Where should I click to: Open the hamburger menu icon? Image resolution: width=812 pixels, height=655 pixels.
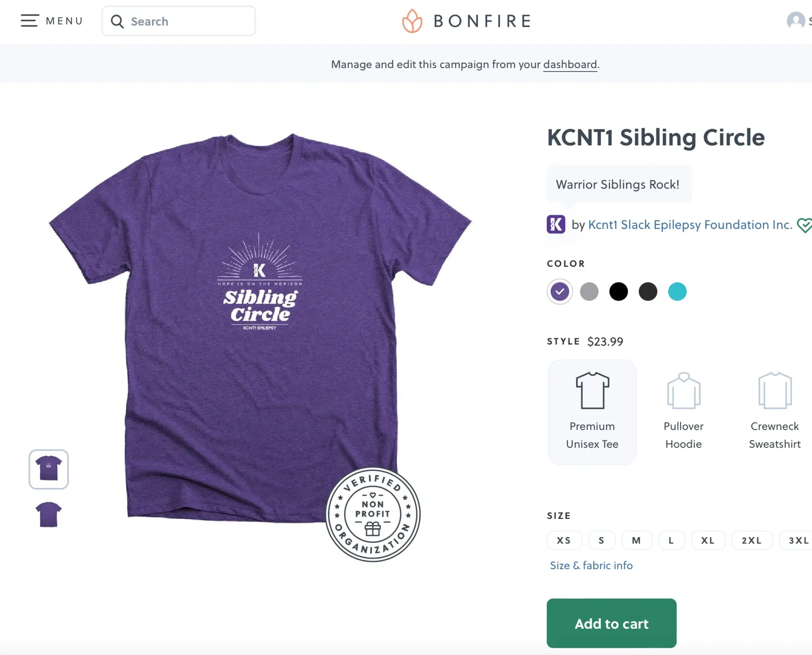(x=30, y=21)
